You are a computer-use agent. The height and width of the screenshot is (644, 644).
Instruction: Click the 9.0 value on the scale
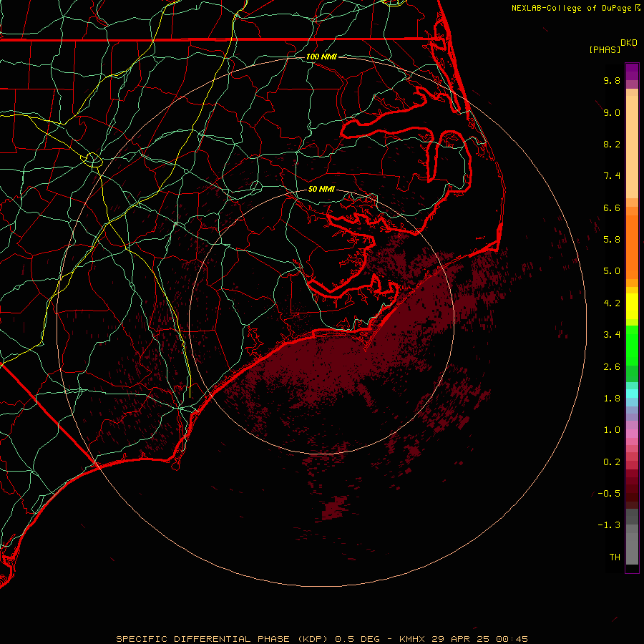click(612, 112)
